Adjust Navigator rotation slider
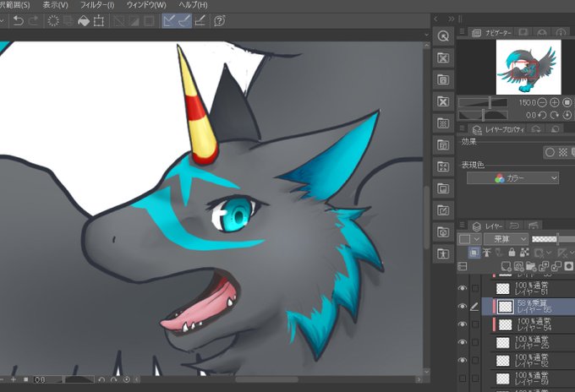Image resolution: width=575 pixels, height=392 pixels. (484, 116)
